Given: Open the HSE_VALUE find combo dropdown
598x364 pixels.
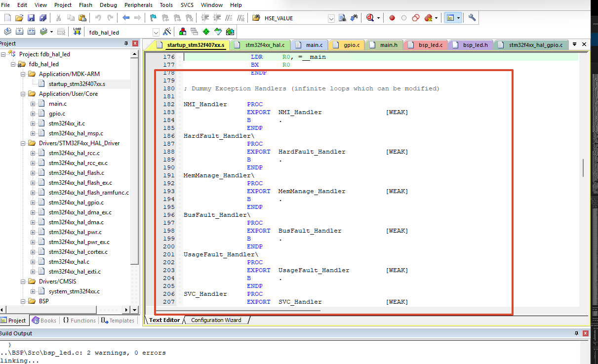Looking at the screenshot, I should click(331, 18).
